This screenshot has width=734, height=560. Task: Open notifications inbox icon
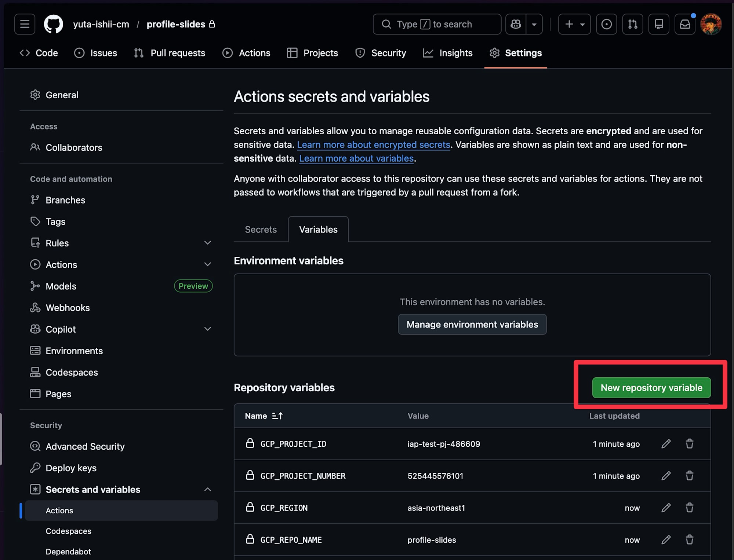(684, 24)
